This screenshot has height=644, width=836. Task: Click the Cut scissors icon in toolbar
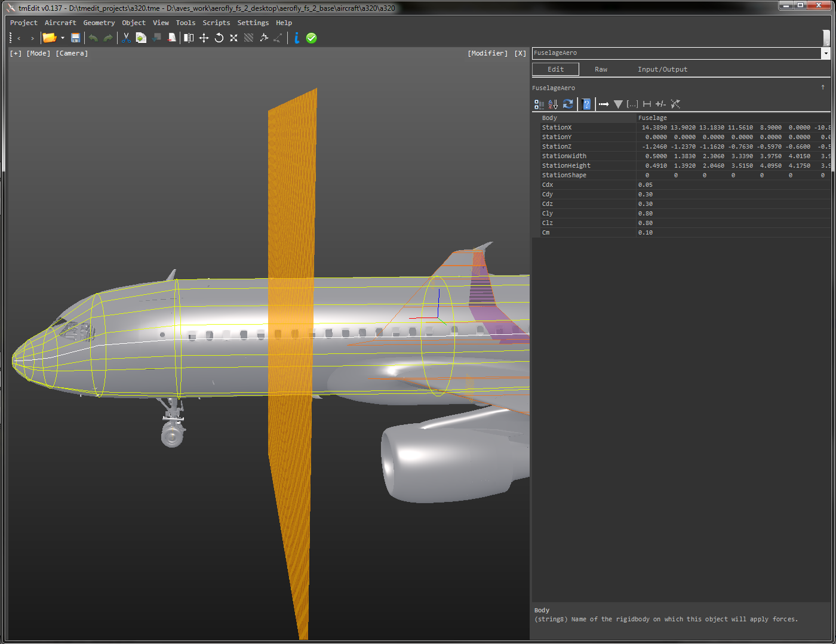126,38
